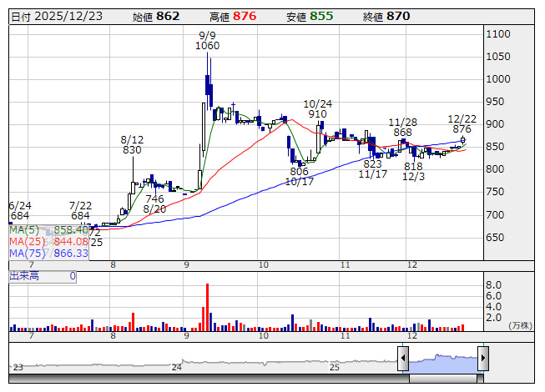Click the tallest red volume bar in September
The height and width of the screenshot is (392, 545).
(x=206, y=307)
